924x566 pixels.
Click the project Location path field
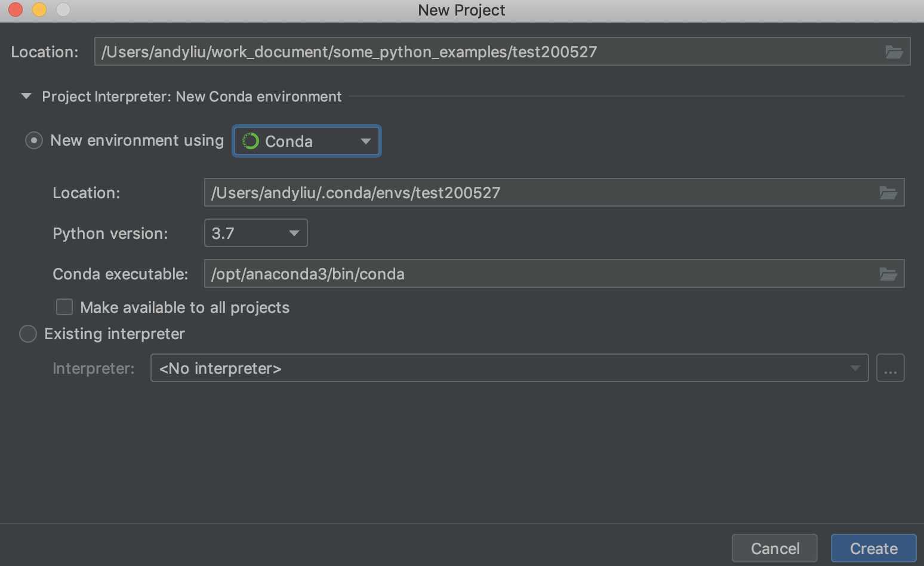tap(486, 52)
